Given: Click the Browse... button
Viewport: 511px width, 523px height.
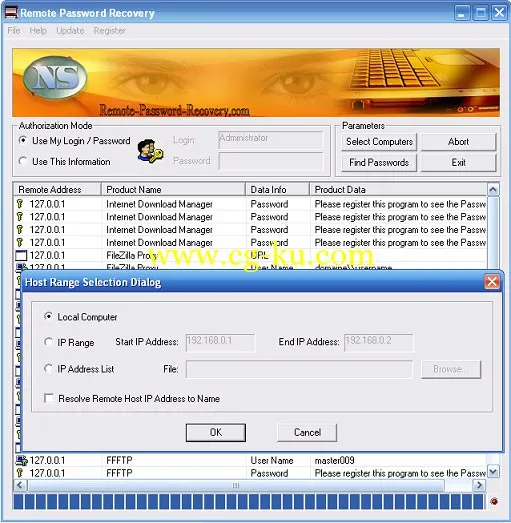Looking at the screenshot, I should click(x=451, y=369).
